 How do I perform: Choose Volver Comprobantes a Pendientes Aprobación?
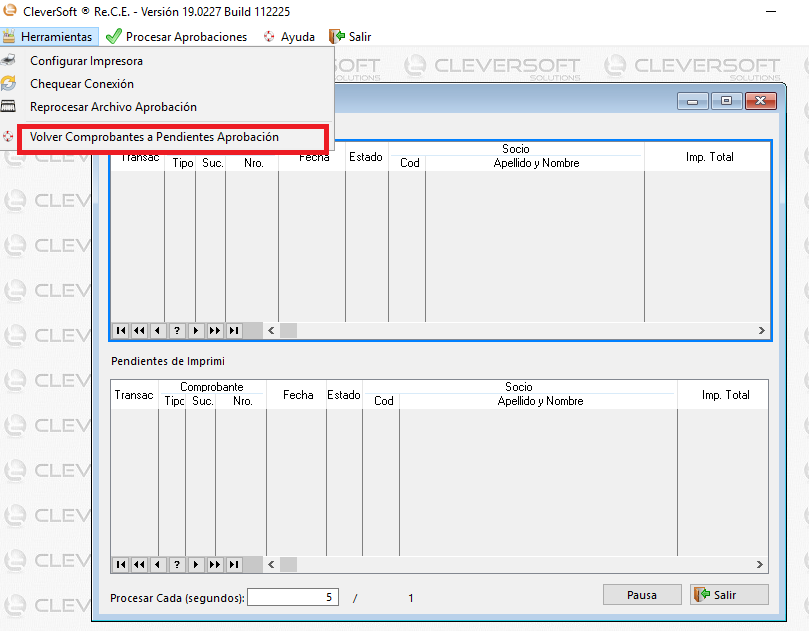(x=154, y=137)
